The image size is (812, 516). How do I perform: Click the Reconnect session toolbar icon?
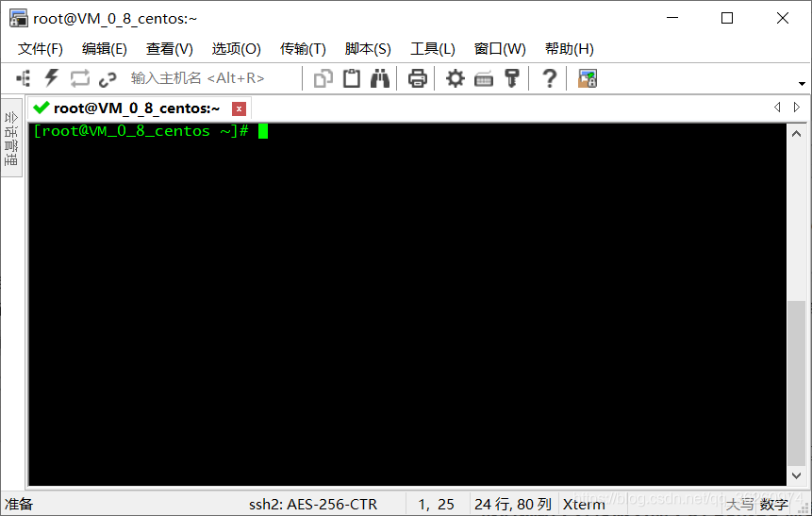pos(80,78)
